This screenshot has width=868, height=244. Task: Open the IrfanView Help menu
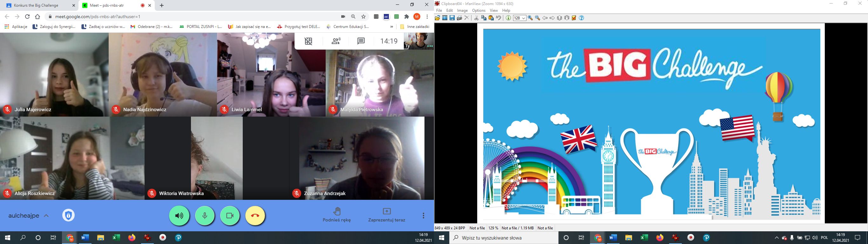506,10
